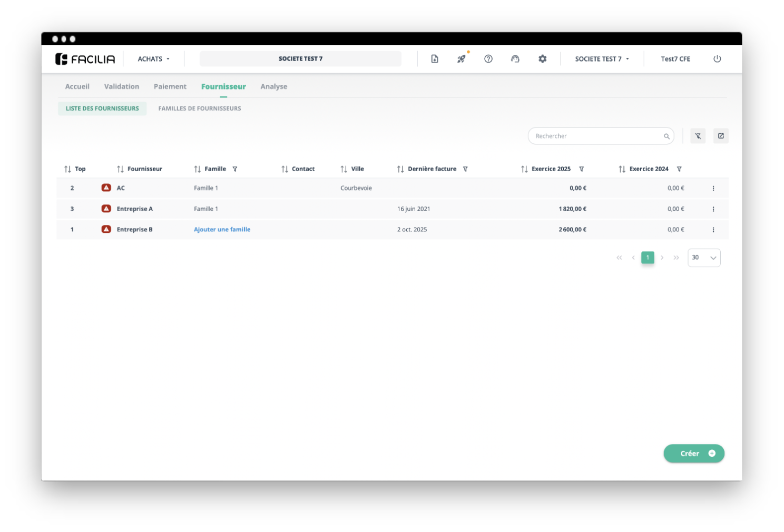784x532 pixels.
Task: Open the settings gear icon
Action: 542,59
